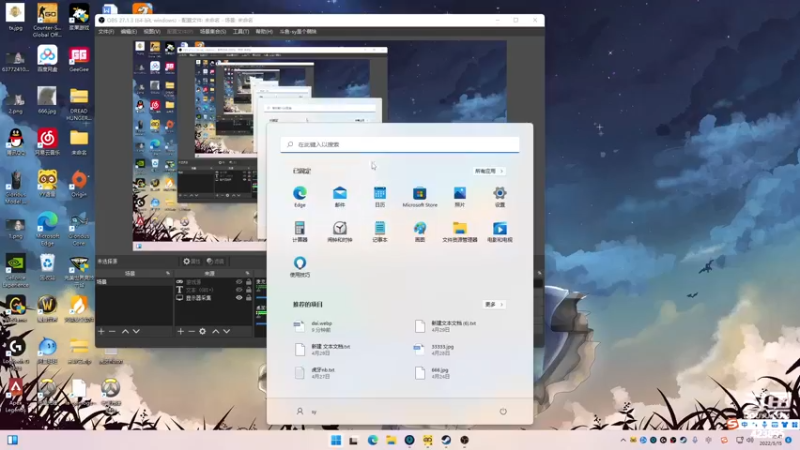Remove the selected source in OBS Sources
800x450 pixels.
(191, 332)
